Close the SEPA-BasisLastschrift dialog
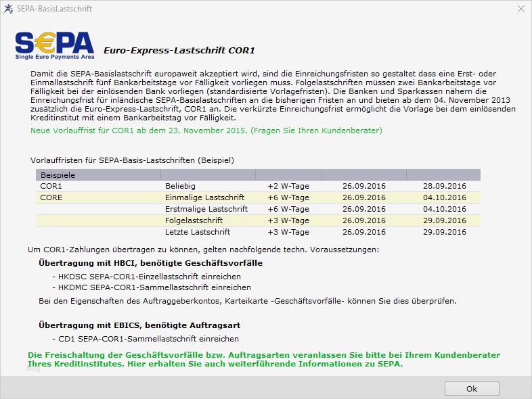The image size is (532, 399). pyautogui.click(x=521, y=9)
